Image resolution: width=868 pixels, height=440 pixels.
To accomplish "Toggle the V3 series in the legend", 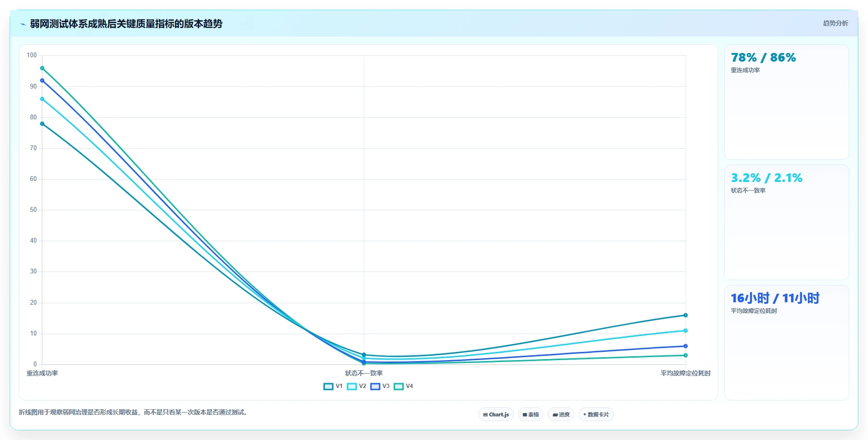I will [380, 386].
